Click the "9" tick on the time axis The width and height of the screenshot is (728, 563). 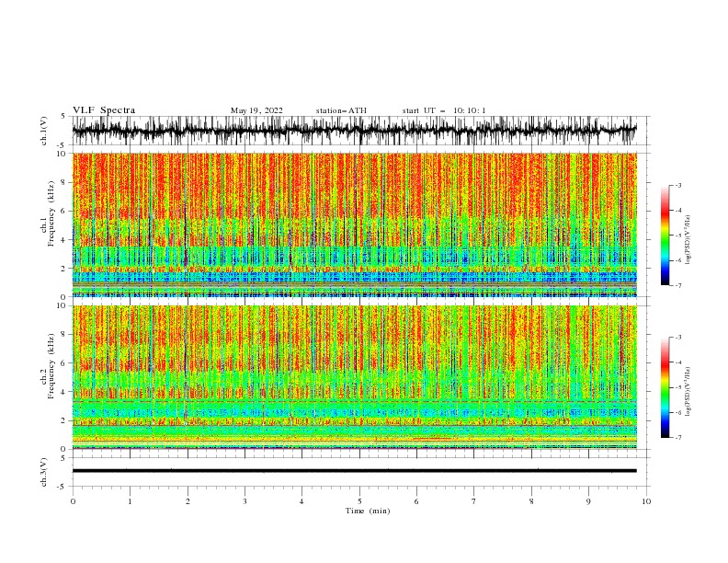coord(588,501)
